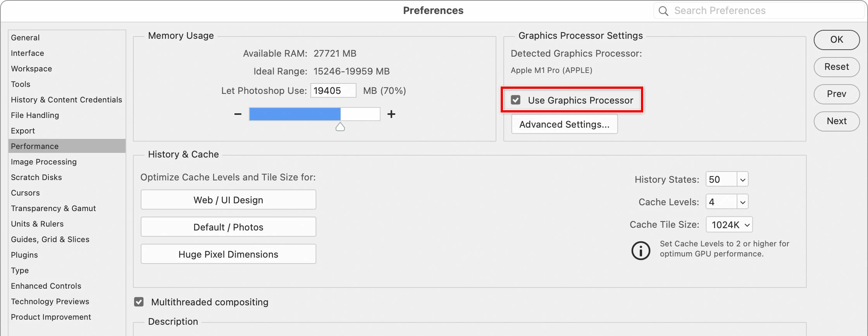The height and width of the screenshot is (336, 868).
Task: Open the Cache Tile Size dropdown
Action: pyautogui.click(x=729, y=225)
